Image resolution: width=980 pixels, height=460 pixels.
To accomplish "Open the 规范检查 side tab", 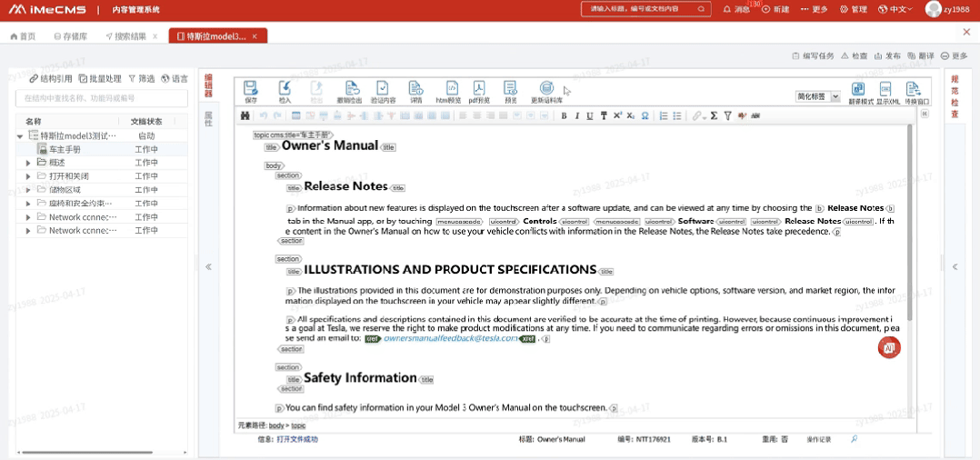I will coord(955,96).
